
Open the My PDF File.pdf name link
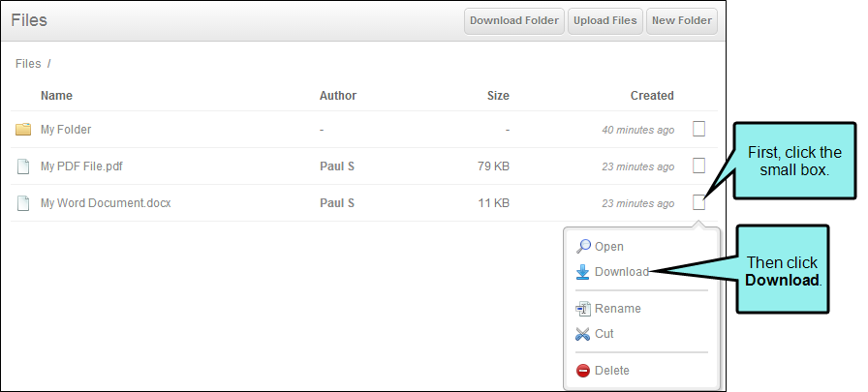[x=81, y=166]
